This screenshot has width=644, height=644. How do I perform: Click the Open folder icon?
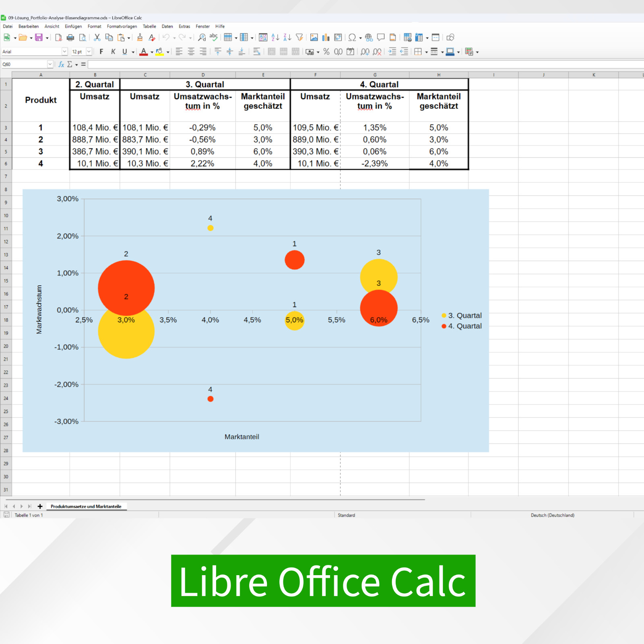point(23,37)
